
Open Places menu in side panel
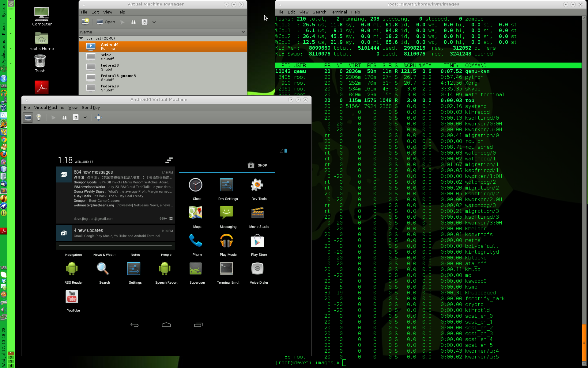[3, 29]
